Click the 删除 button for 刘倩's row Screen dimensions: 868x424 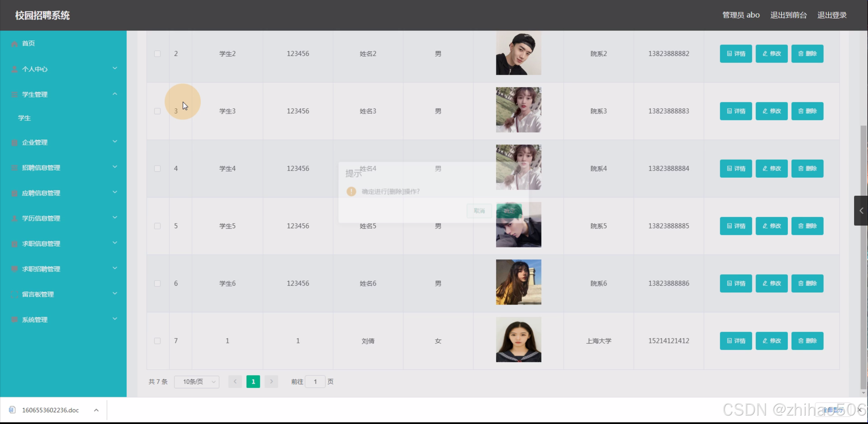pyautogui.click(x=807, y=341)
